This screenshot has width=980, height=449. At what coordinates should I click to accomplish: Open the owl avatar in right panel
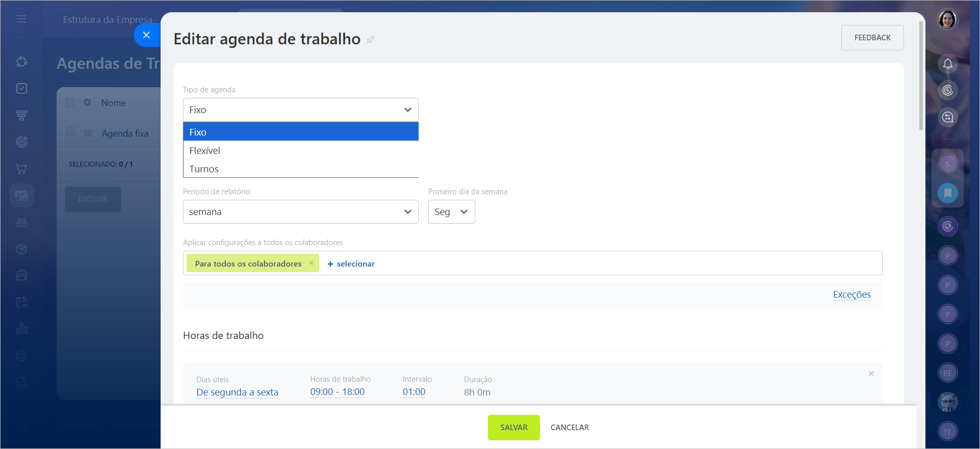click(x=947, y=402)
